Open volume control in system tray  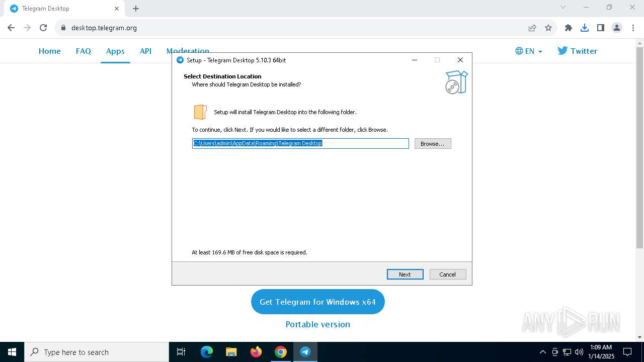pos(579,352)
